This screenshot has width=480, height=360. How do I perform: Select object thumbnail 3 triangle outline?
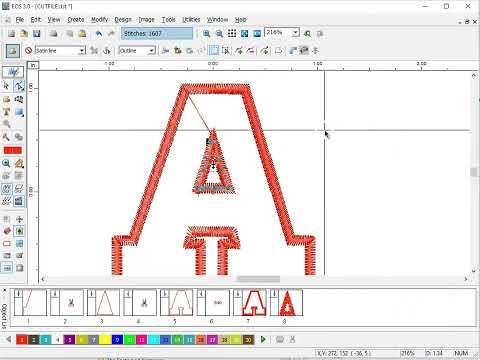[x=103, y=302]
